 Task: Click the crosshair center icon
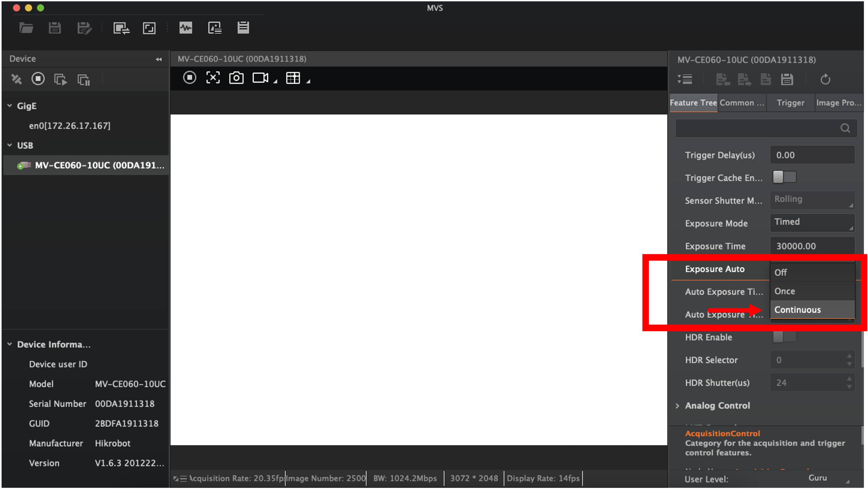[213, 78]
